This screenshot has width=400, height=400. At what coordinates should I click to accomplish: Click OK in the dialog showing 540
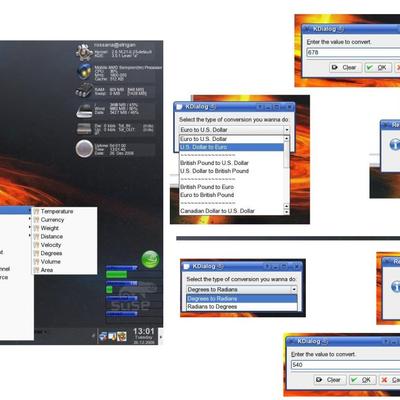click(x=362, y=380)
